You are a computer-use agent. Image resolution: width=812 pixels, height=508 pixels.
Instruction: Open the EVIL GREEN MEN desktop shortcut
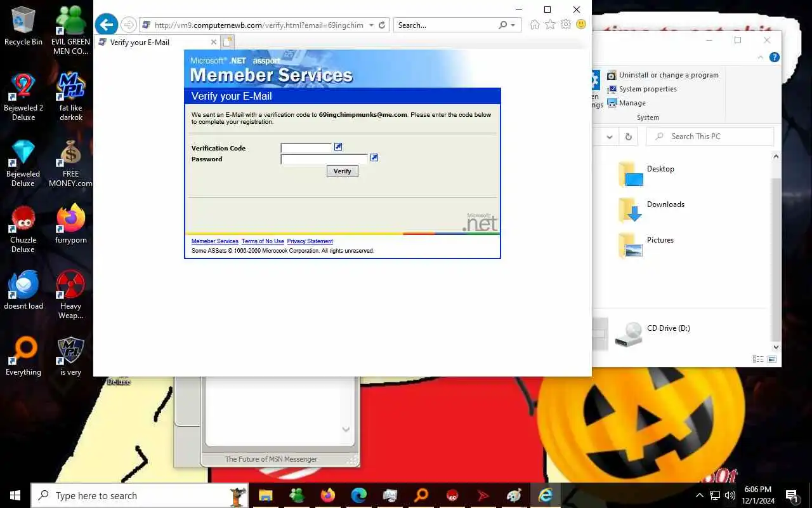click(x=71, y=30)
